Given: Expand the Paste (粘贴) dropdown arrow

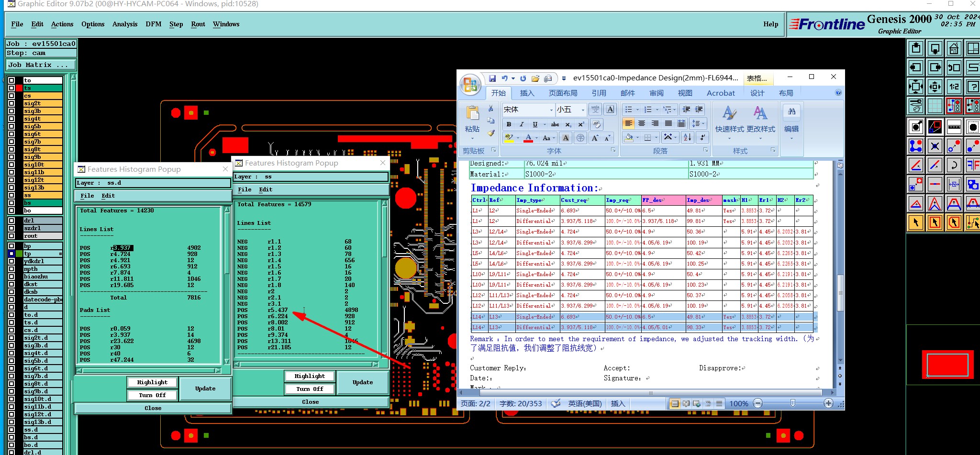Looking at the screenshot, I should (472, 139).
